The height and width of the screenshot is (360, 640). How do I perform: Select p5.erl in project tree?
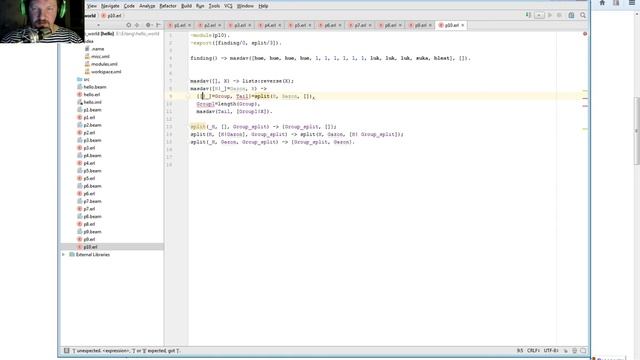click(x=89, y=179)
